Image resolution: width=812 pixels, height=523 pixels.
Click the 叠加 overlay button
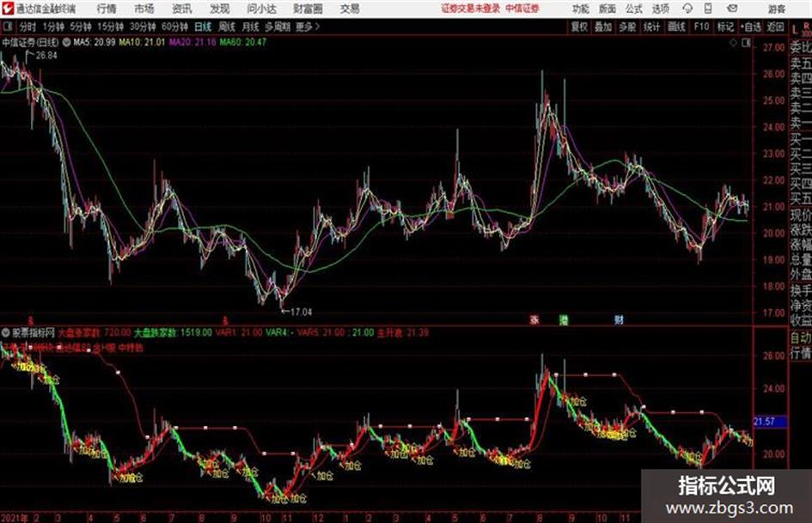point(603,27)
